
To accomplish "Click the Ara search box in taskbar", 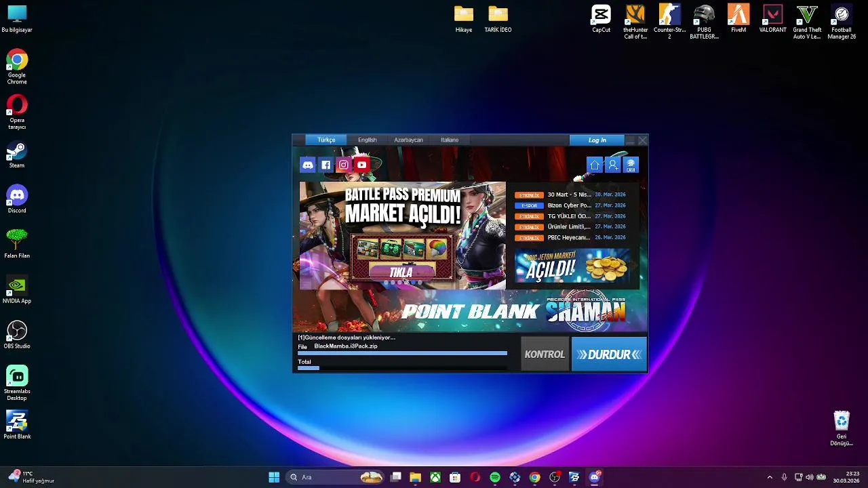I will [x=335, y=477].
